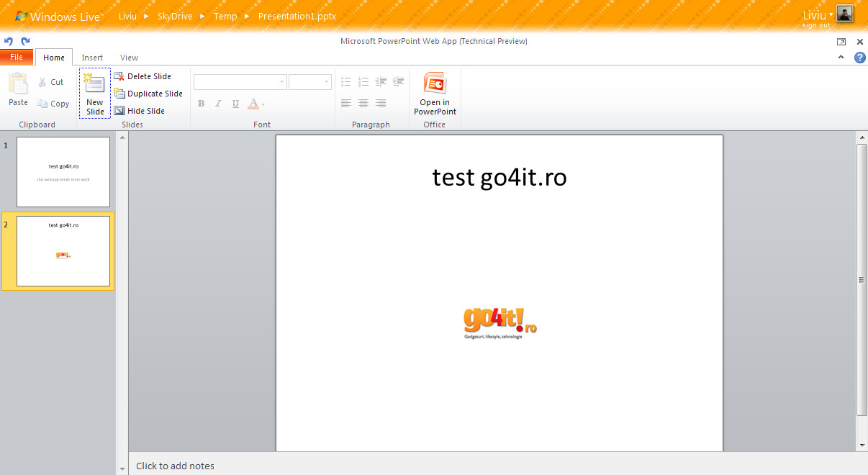The width and height of the screenshot is (868, 475).
Task: Click the slide area scroll-down arrow
Action: pos(862,446)
